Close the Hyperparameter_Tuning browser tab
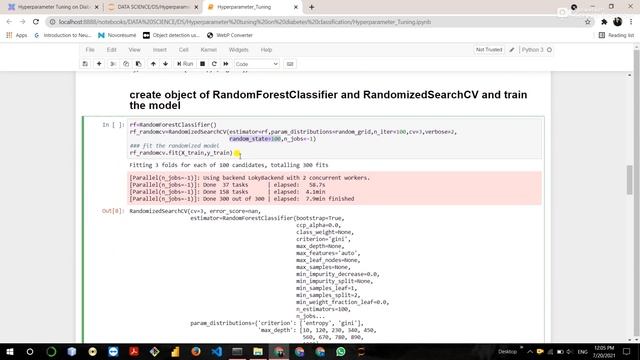This screenshot has height=360, width=640. (x=296, y=7)
